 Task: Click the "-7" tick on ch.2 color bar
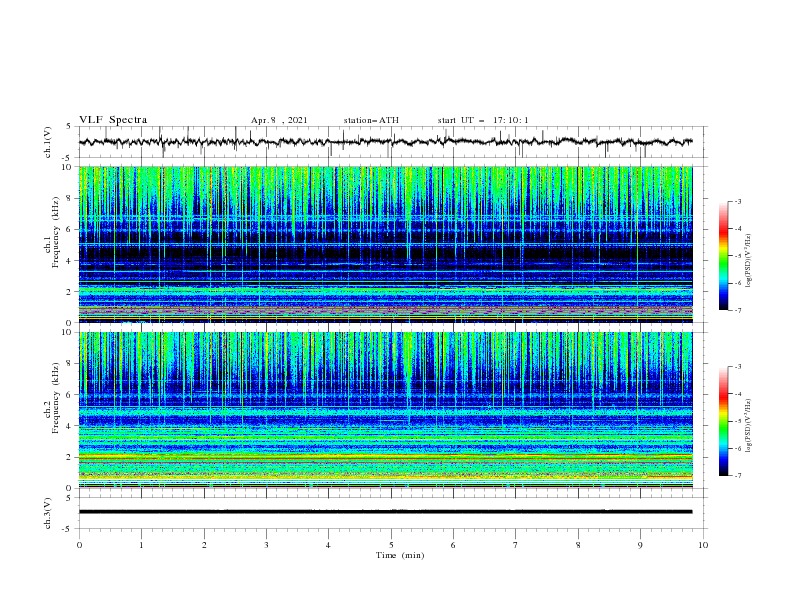coord(738,476)
